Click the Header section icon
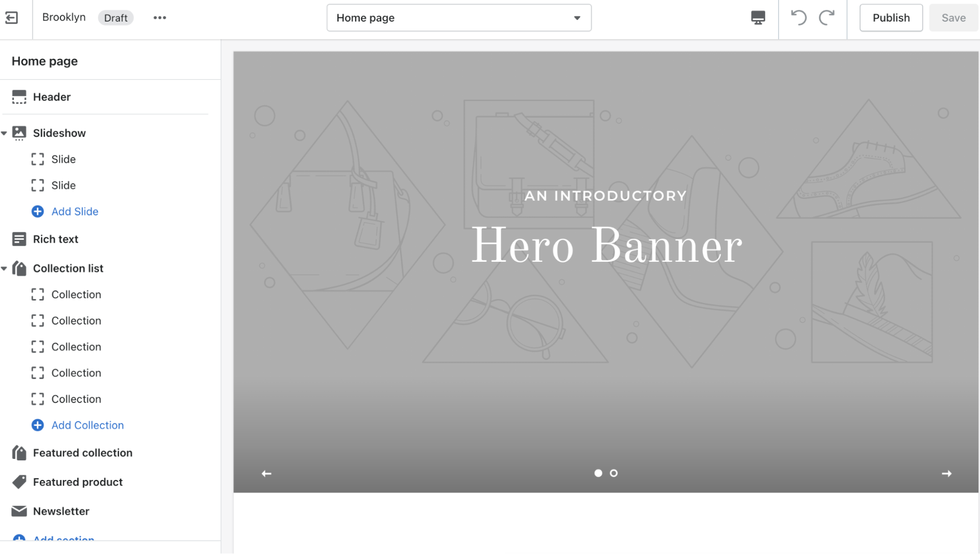Viewport: 980px width, 554px height. click(x=20, y=96)
